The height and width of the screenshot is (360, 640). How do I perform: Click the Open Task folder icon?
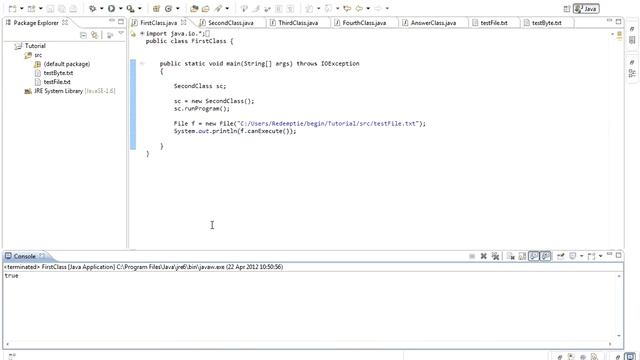(x=206, y=8)
